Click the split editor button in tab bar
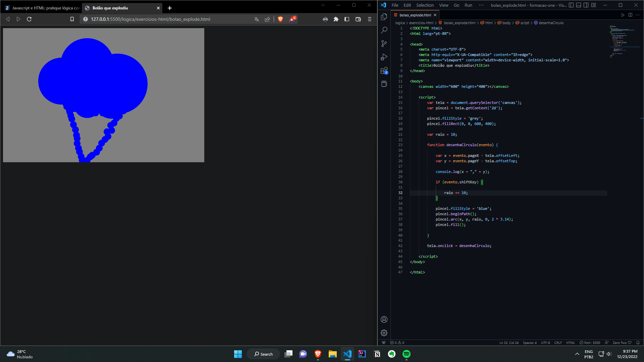Image resolution: width=644 pixels, height=362 pixels. (x=630, y=15)
